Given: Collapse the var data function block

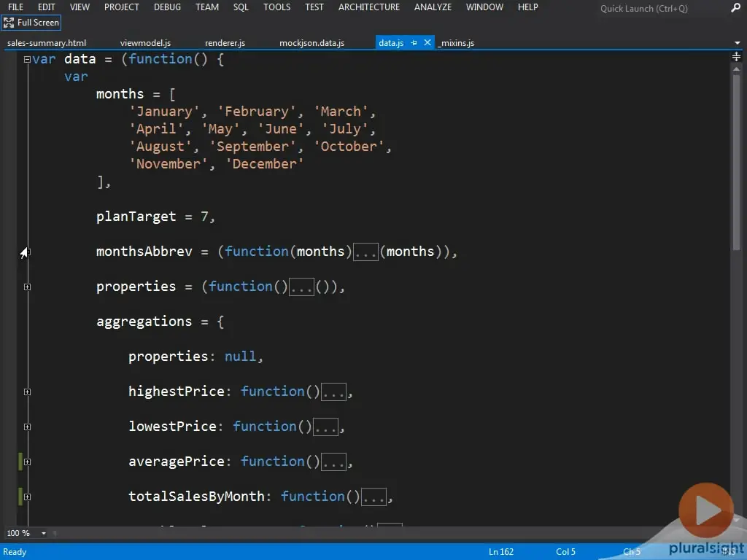Looking at the screenshot, I should 27,60.
